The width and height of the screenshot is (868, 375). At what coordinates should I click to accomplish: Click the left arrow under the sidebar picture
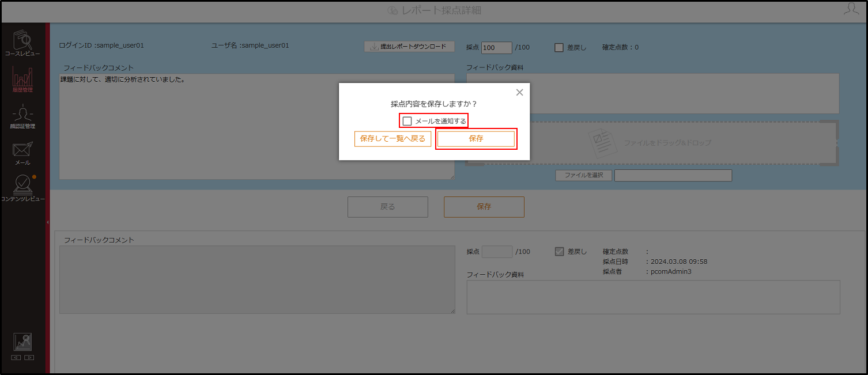[16, 357]
